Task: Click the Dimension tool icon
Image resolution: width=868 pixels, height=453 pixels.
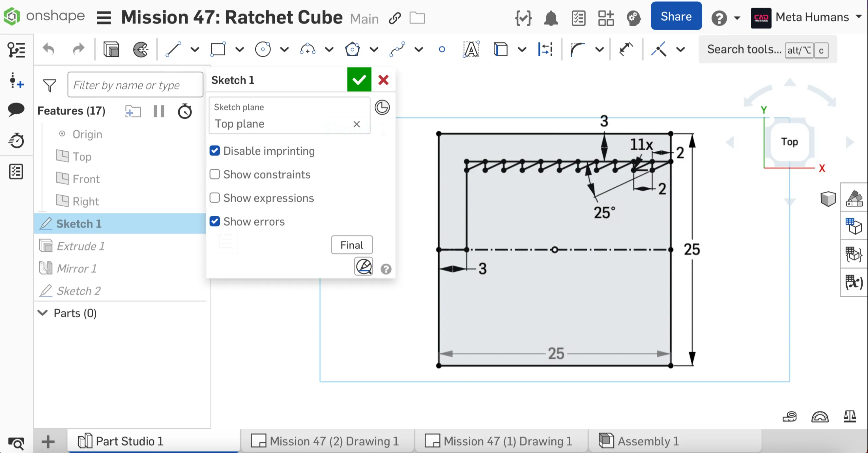Action: [x=626, y=50]
